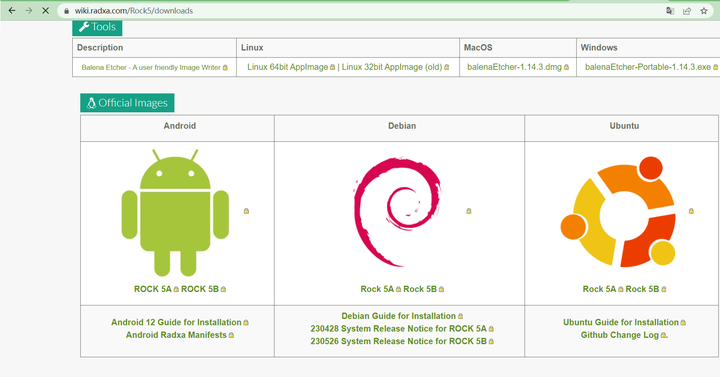Click the Android robot logo
This screenshot has height=377, width=720.
tap(175, 213)
